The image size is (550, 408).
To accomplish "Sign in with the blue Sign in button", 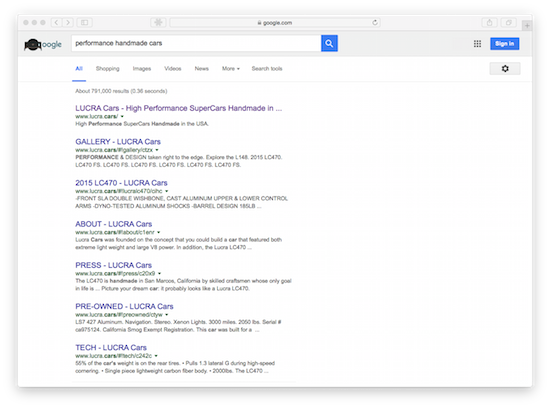I will click(x=504, y=44).
